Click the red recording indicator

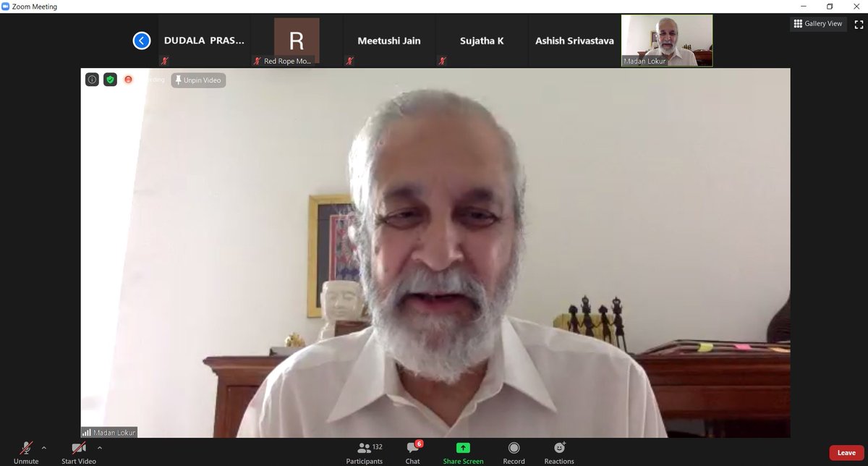(129, 80)
